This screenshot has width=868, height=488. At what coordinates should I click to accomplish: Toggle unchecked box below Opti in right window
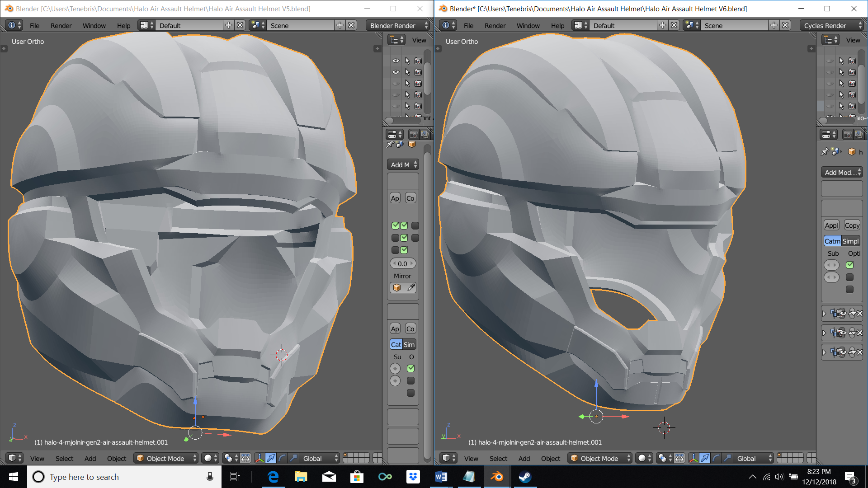click(850, 277)
